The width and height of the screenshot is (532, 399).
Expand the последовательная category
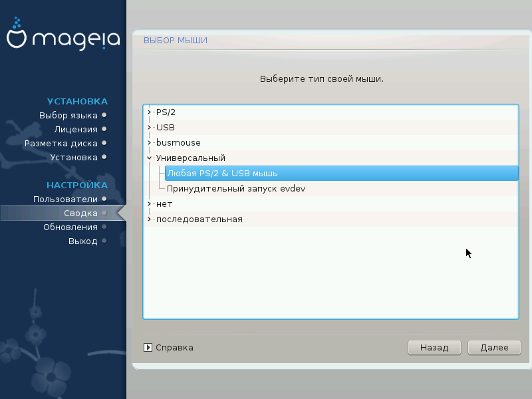(x=149, y=219)
